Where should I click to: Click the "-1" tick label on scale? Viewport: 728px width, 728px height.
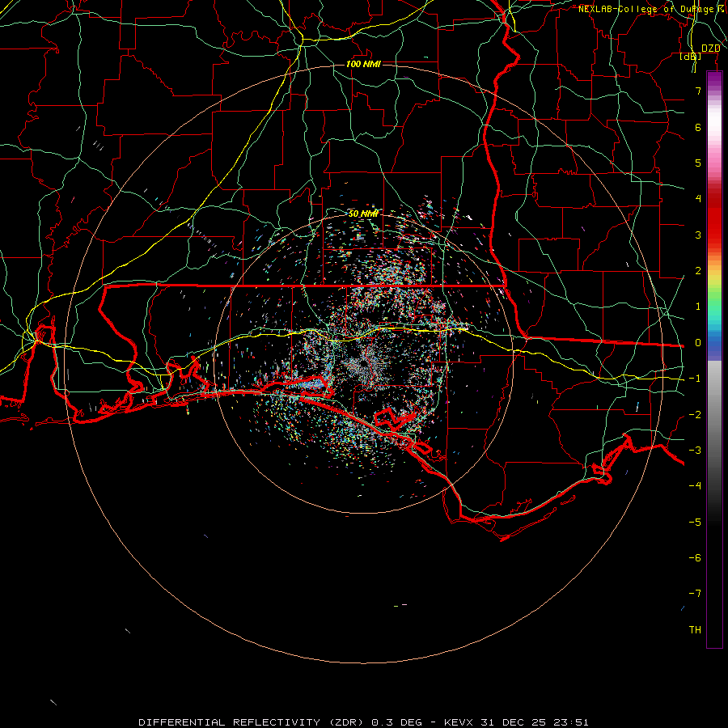coord(695,379)
